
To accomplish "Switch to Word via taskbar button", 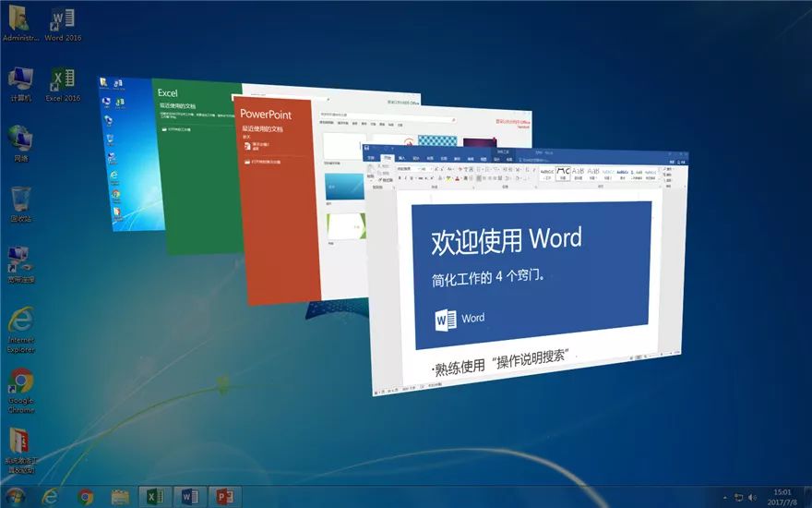I will 190,497.
